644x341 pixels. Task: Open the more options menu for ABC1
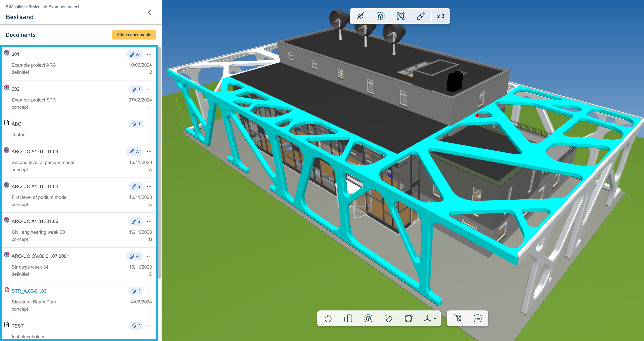pos(149,124)
